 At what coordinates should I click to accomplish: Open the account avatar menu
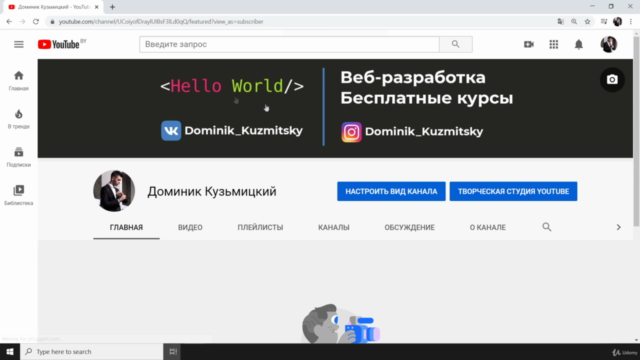(609, 44)
